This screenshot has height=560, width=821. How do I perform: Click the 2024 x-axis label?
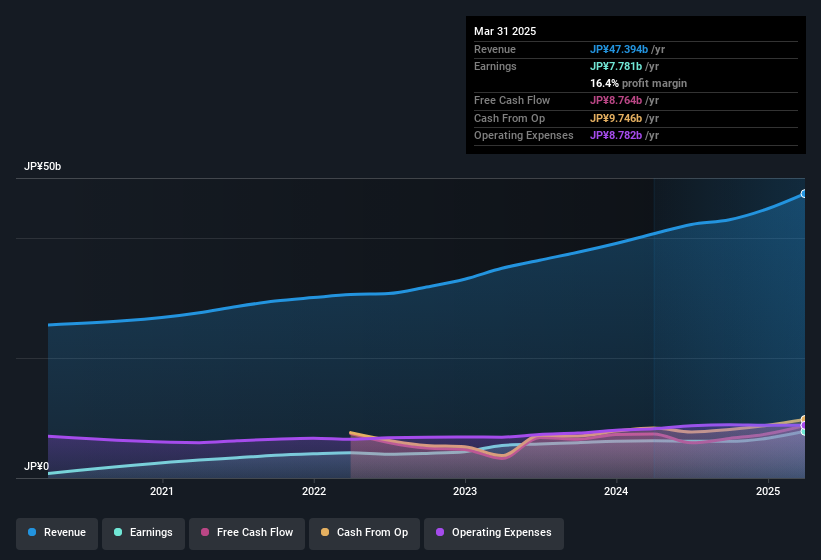click(x=616, y=491)
